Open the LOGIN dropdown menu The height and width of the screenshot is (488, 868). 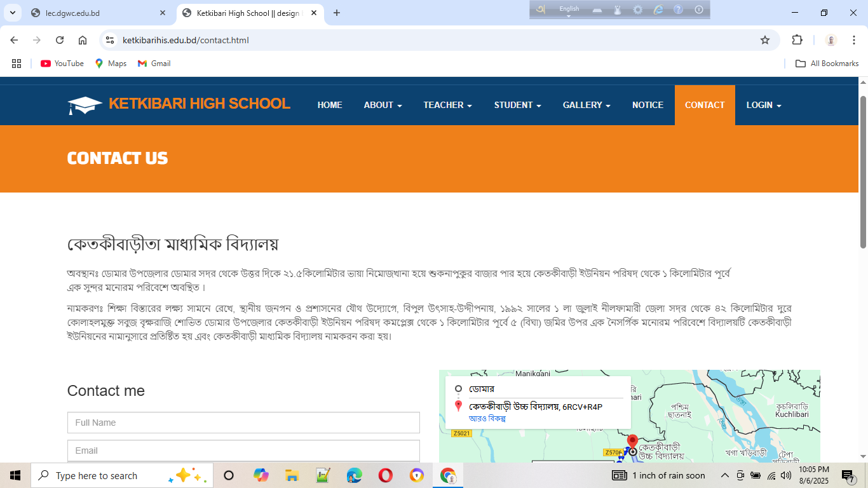763,105
